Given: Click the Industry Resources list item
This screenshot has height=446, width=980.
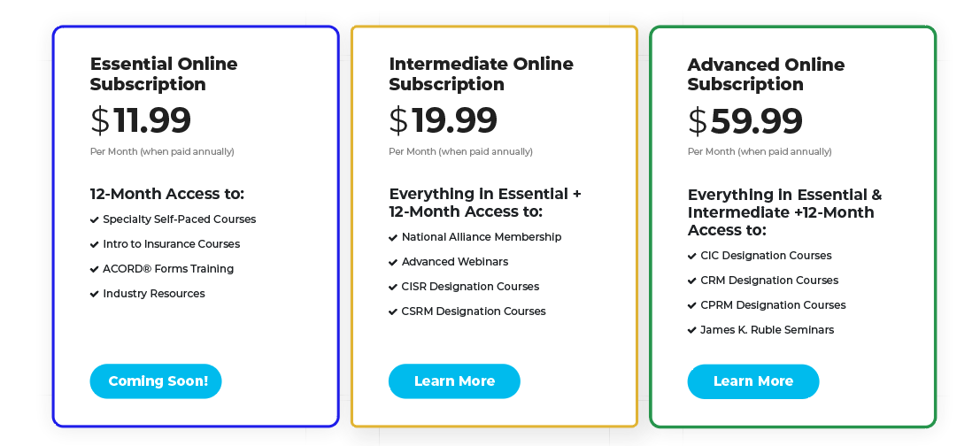Looking at the screenshot, I should 153,294.
